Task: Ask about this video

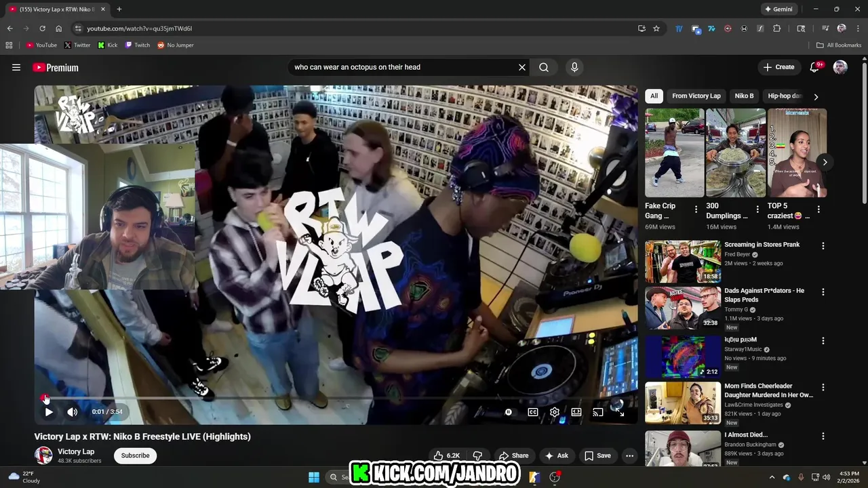Action: (x=557, y=455)
